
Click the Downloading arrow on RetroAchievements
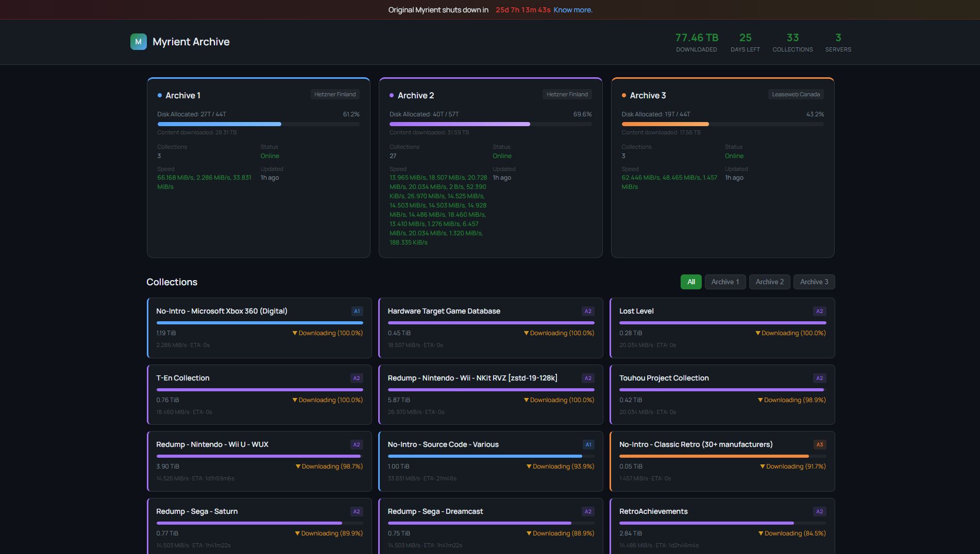[x=761, y=533]
